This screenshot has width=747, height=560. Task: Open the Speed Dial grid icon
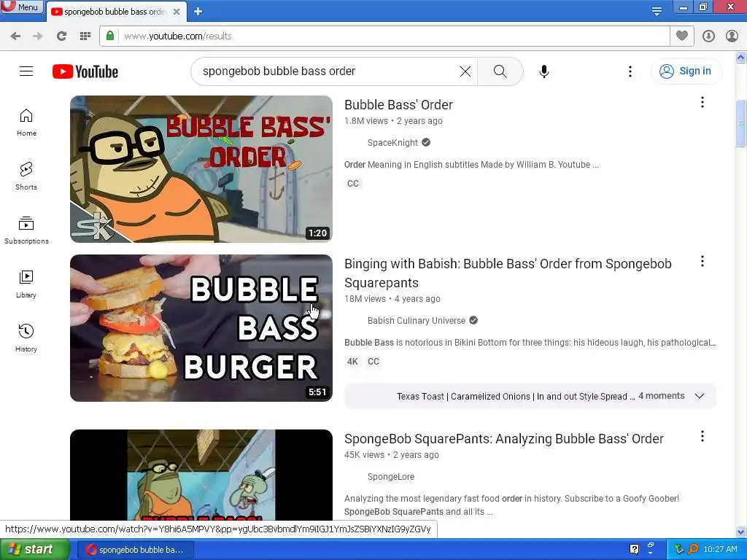(85, 36)
